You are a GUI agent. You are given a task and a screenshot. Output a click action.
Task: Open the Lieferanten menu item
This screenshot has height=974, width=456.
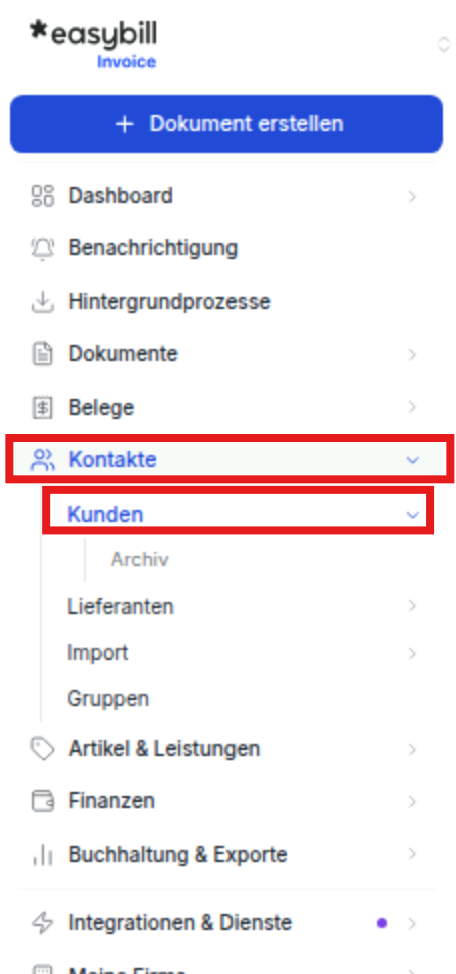coord(120,606)
